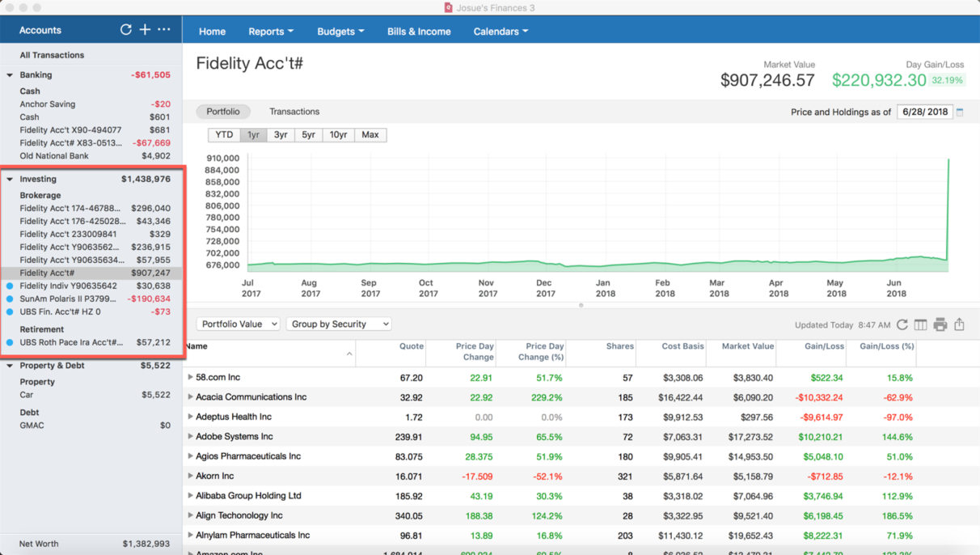The height and width of the screenshot is (555, 980).
Task: Click the share/export icon above the table
Action: click(x=959, y=324)
